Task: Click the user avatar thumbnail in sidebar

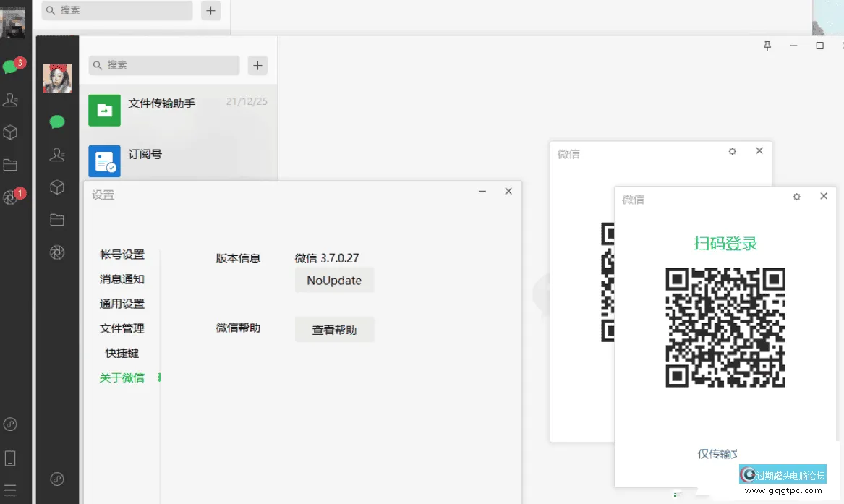Action: click(x=57, y=78)
